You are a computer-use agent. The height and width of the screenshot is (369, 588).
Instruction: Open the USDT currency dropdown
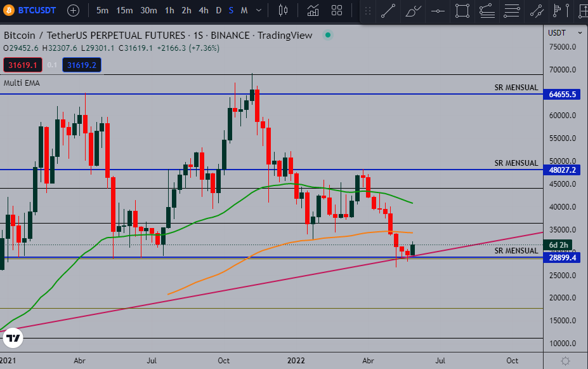(x=565, y=33)
